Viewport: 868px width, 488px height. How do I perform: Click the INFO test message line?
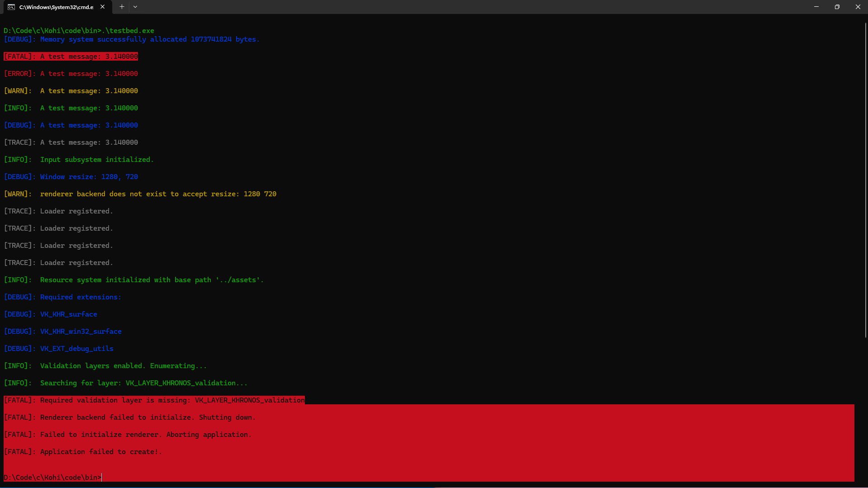(71, 108)
